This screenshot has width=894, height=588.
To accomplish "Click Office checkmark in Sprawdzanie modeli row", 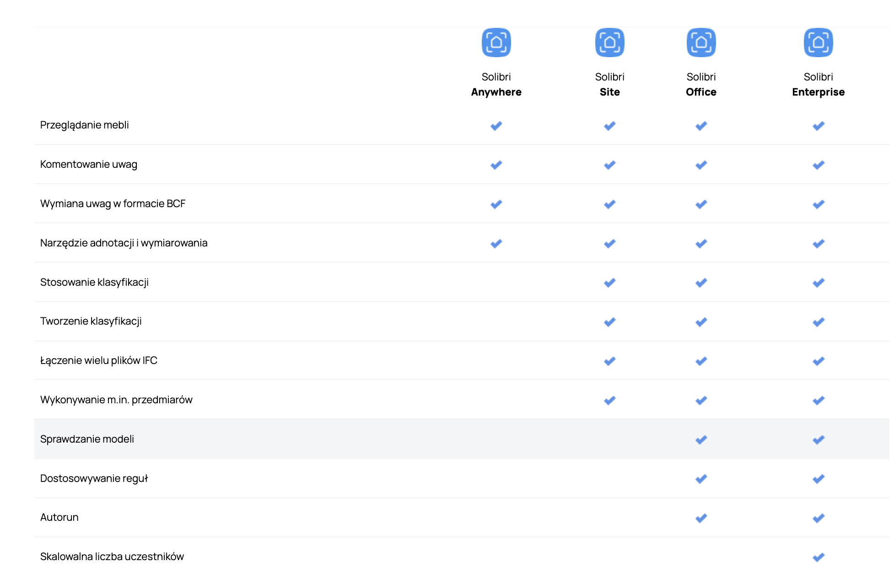I will coord(701,440).
